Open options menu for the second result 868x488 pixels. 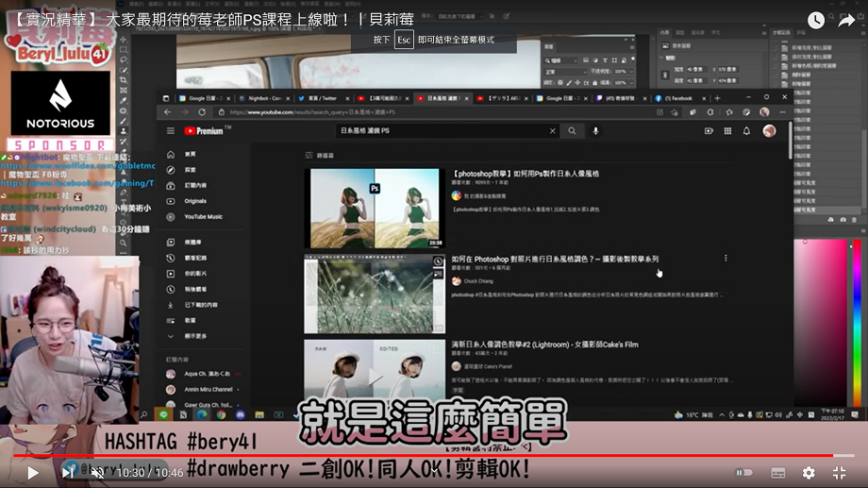726,258
